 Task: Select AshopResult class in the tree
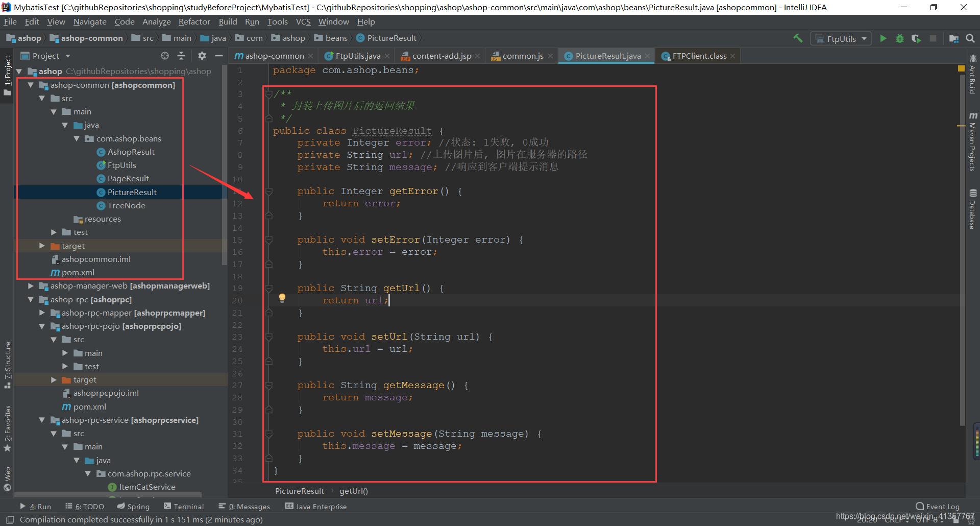point(131,152)
